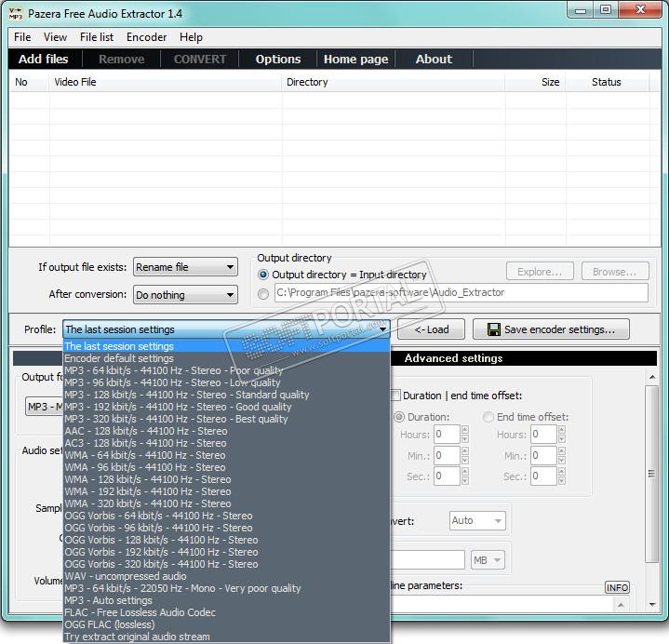Screen dimensions: 669x644
Task: Enable Duration | end time offset checkbox
Action: click(x=396, y=396)
